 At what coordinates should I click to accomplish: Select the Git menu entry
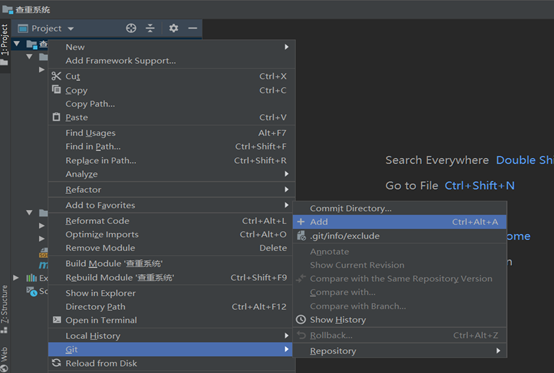(x=170, y=349)
